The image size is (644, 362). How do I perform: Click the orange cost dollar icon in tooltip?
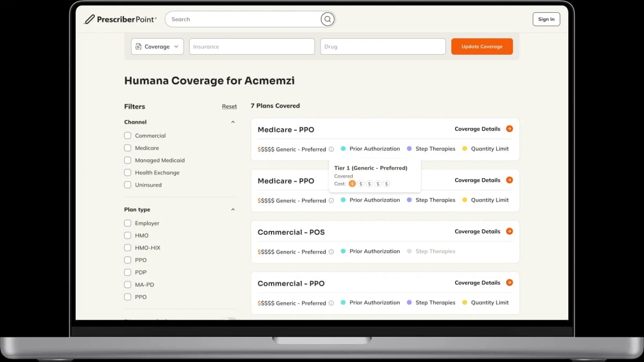(x=352, y=183)
